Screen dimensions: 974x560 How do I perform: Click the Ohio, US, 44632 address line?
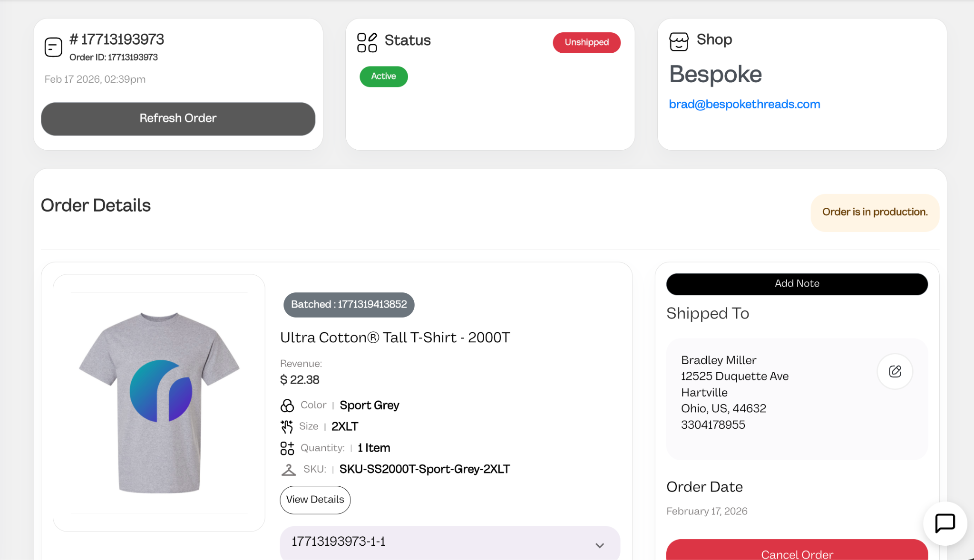(723, 409)
